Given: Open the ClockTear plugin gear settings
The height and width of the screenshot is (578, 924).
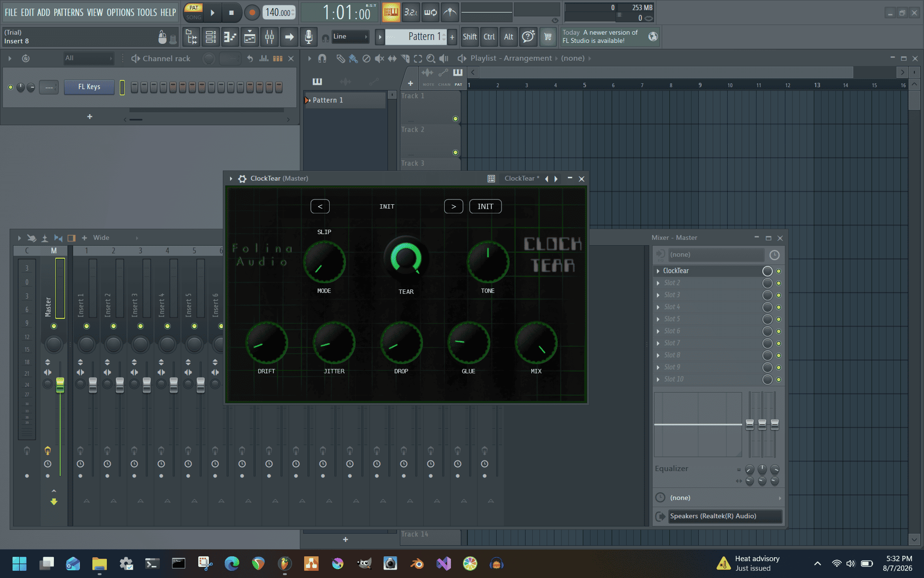Looking at the screenshot, I should [x=242, y=179].
